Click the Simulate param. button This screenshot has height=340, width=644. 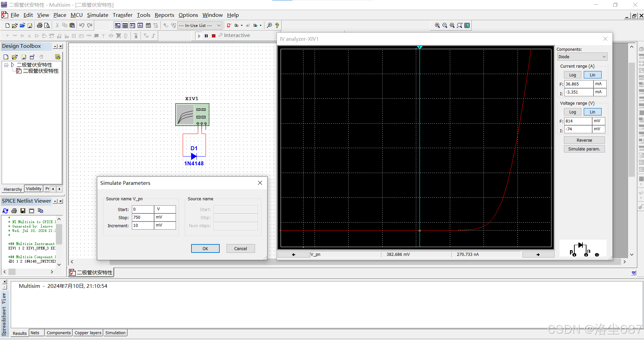(584, 149)
